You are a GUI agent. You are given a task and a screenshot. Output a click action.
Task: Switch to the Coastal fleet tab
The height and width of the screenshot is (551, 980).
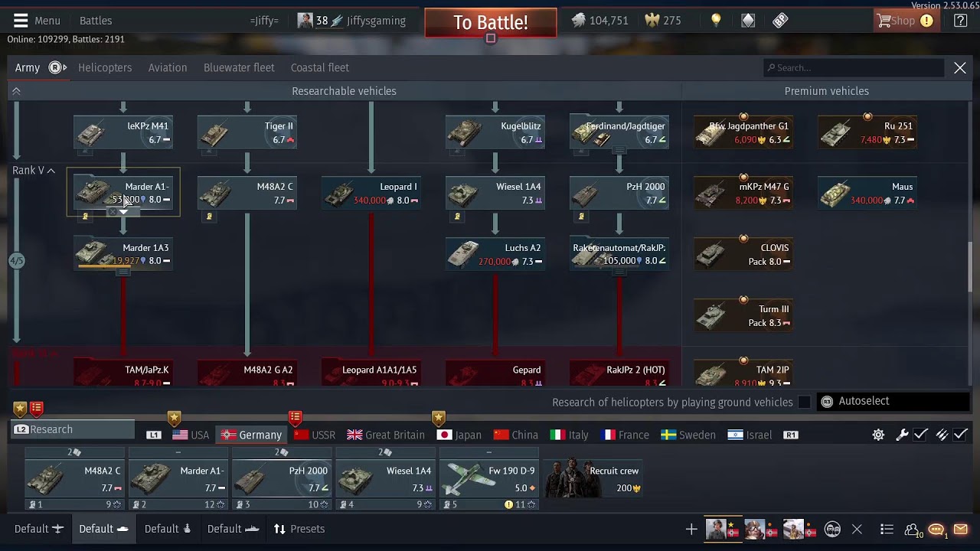(x=320, y=67)
